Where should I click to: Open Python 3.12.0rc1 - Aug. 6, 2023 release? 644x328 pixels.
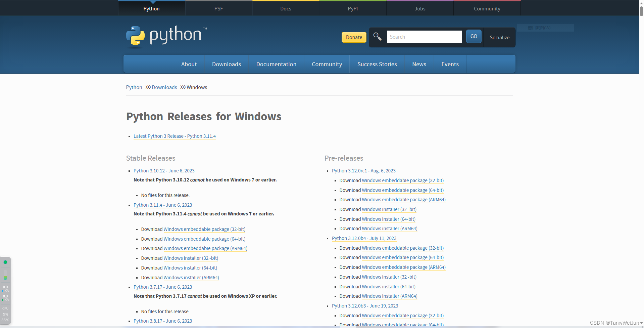tap(364, 171)
